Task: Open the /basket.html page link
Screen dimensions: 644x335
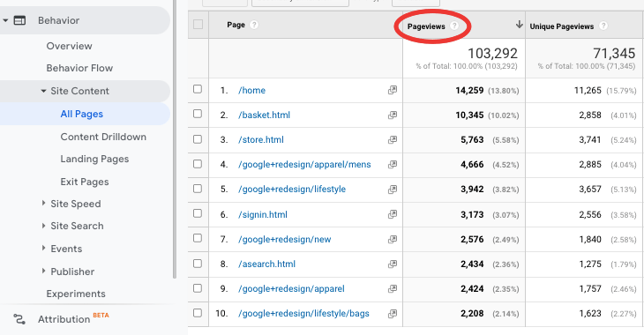Action: coord(264,115)
